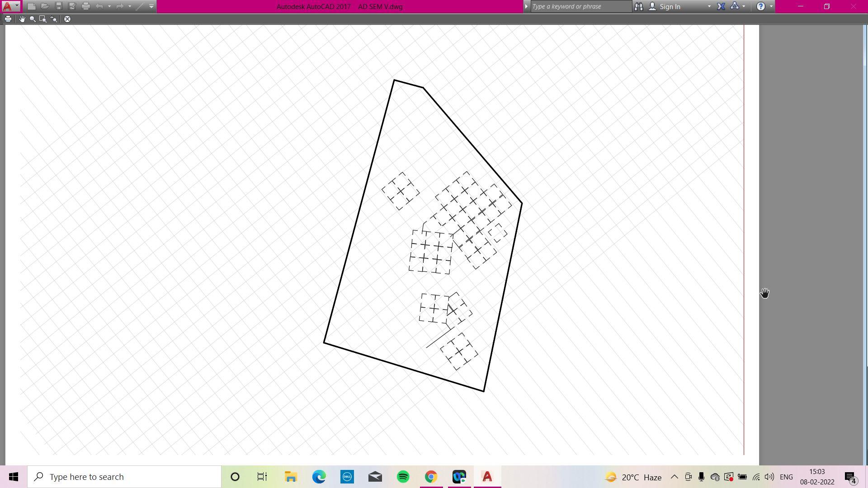Expand Customize Quick Access Toolbar dropdown
The height and width of the screenshot is (488, 868).
151,6
